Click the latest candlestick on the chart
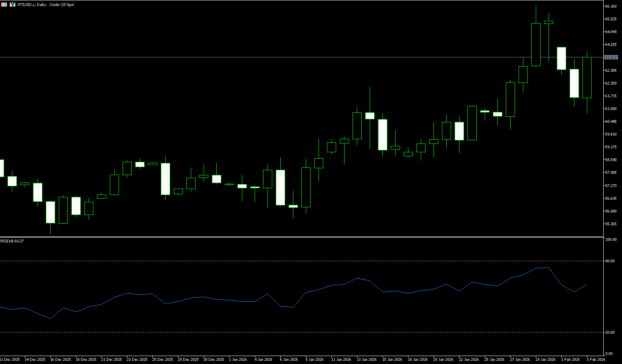Image resolution: width=622 pixels, height=364 pixels. (587, 78)
